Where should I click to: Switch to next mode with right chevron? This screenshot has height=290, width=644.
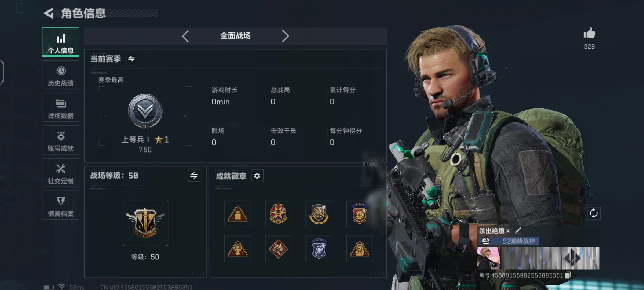285,36
